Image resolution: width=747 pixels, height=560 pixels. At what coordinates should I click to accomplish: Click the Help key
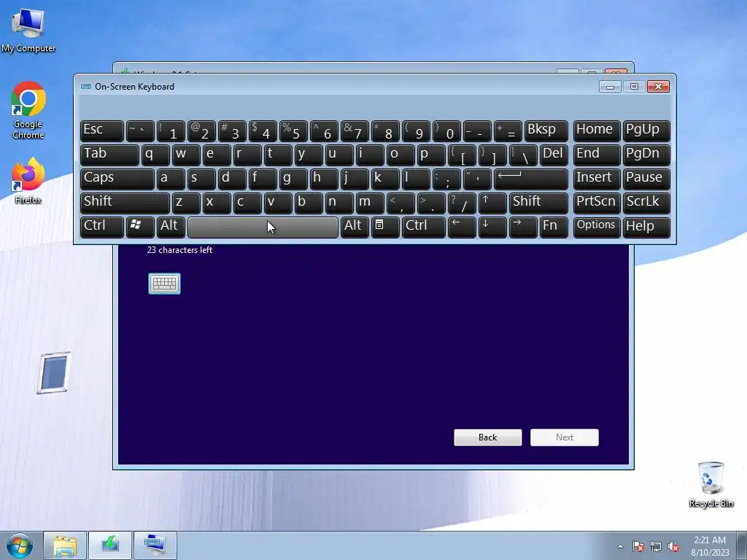coord(646,227)
